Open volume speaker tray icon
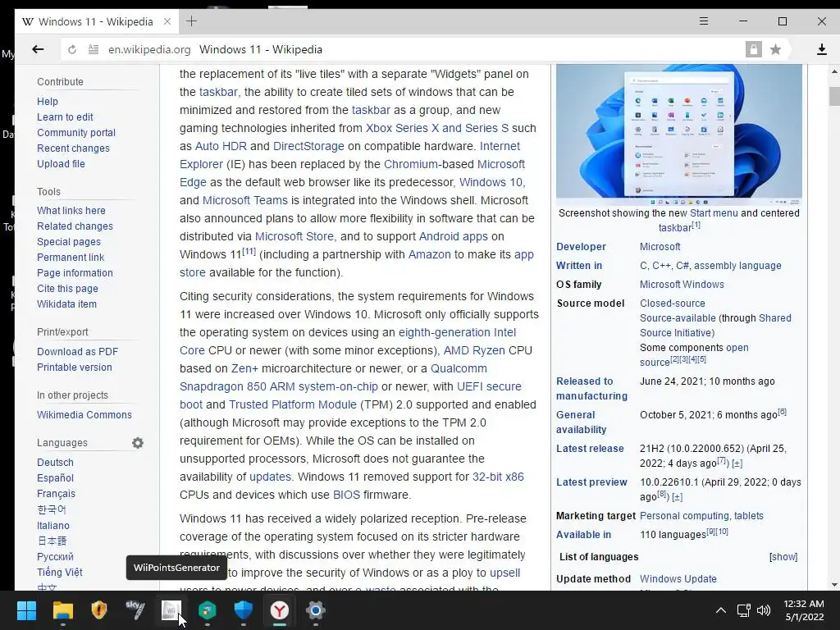 click(764, 610)
